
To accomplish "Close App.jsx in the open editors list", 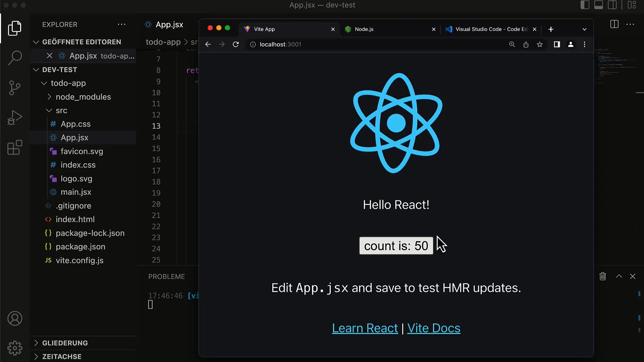I will 50,56.
